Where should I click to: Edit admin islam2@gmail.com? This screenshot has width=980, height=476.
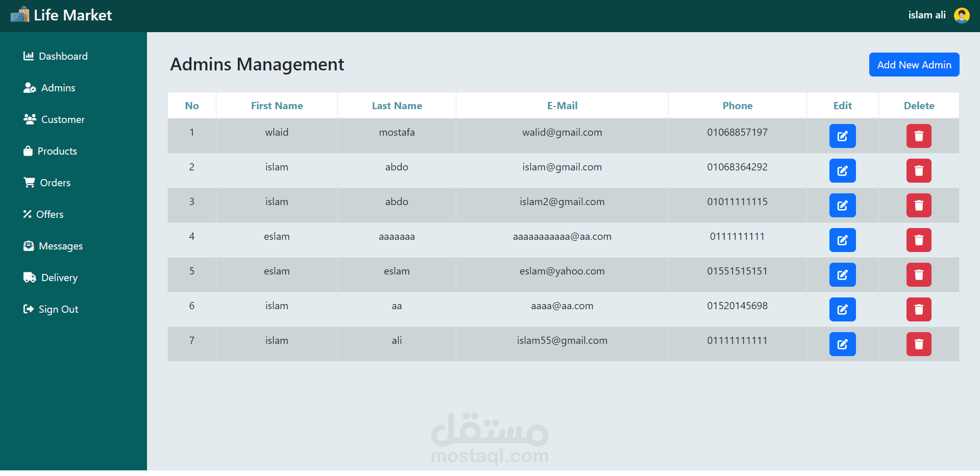click(842, 206)
